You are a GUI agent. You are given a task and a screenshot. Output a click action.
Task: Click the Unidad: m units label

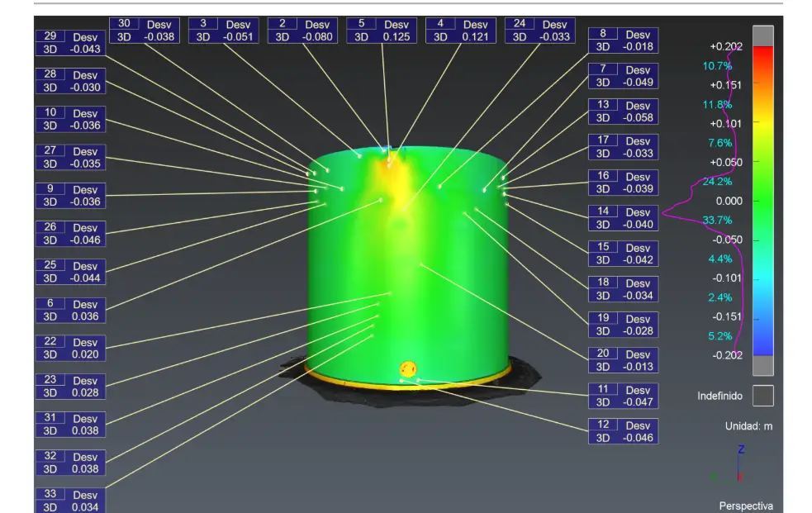tap(748, 426)
